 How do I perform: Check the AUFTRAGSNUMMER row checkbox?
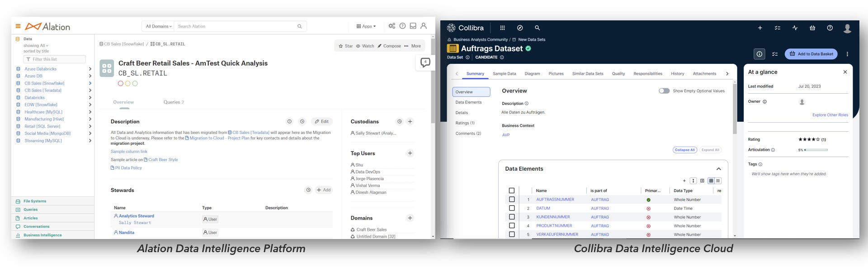click(512, 199)
